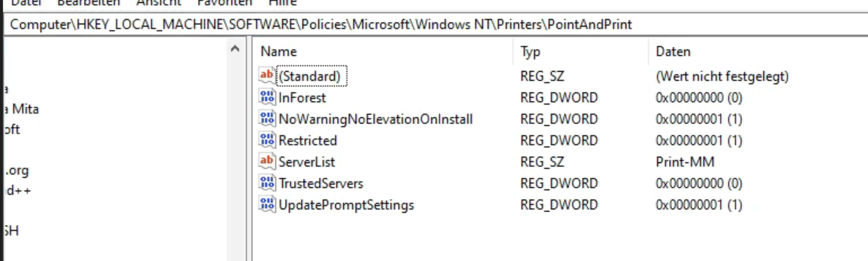868x261 pixels.
Task: Click the InForest DWORD icon
Action: point(267,97)
